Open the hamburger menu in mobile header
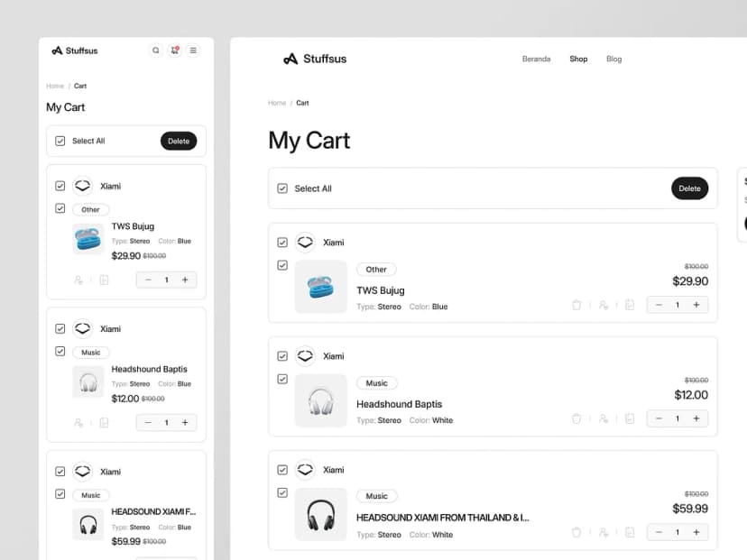747x560 pixels. (193, 50)
